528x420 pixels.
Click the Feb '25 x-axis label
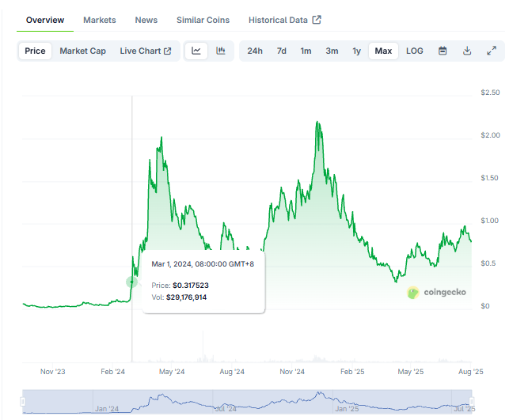tap(352, 372)
